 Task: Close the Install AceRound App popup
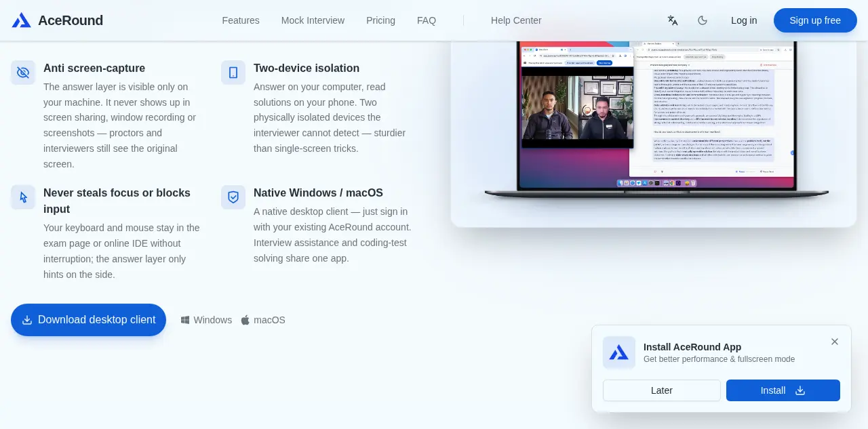tap(835, 342)
